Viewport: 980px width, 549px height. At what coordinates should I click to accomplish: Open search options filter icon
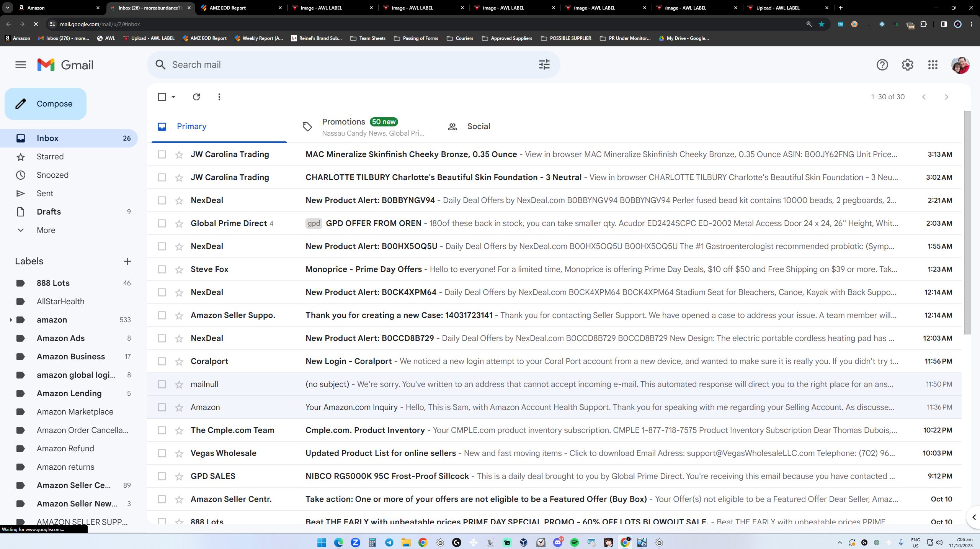[544, 64]
